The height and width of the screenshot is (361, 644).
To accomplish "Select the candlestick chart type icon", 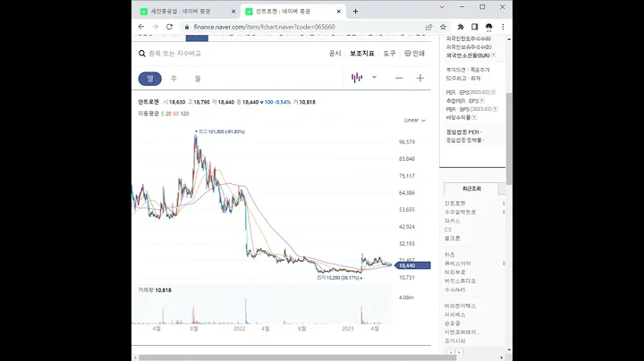I will tap(357, 78).
